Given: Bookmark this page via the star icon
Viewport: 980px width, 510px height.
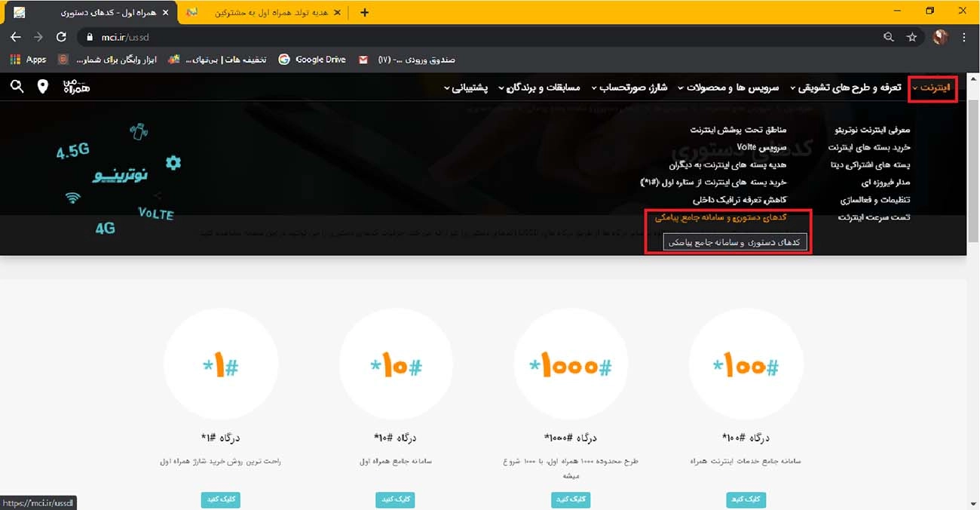Looking at the screenshot, I should coord(913,35).
